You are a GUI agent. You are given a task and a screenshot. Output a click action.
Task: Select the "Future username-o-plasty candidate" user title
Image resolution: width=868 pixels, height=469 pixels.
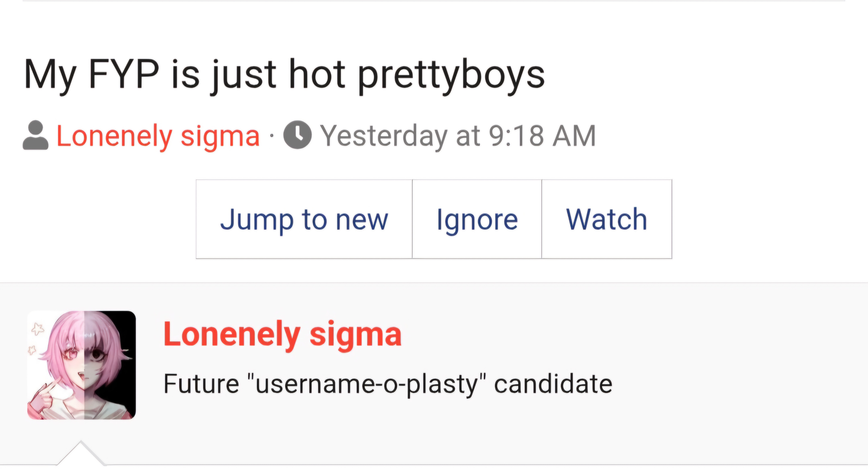[x=388, y=384]
